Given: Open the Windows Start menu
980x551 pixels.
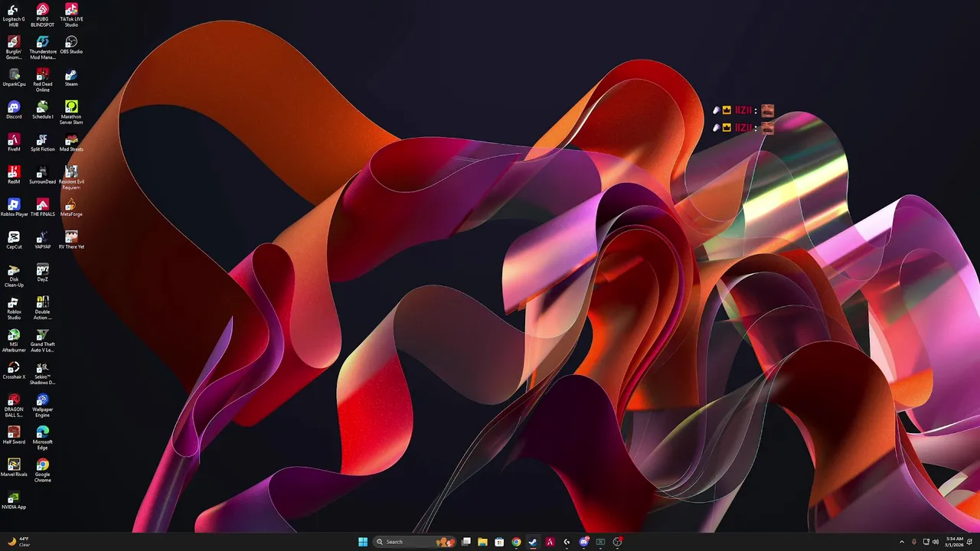Looking at the screenshot, I should (x=363, y=542).
